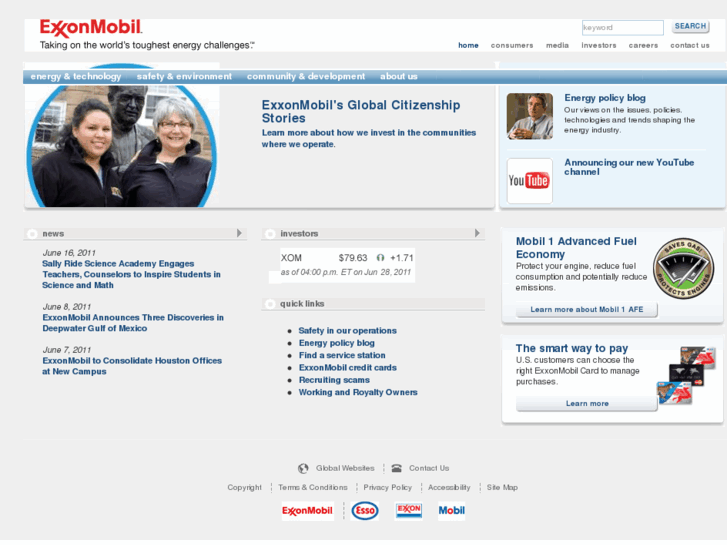Viewport: 727px width, 545px height.
Task: Open Energy policy blog quick link
Action: (337, 343)
